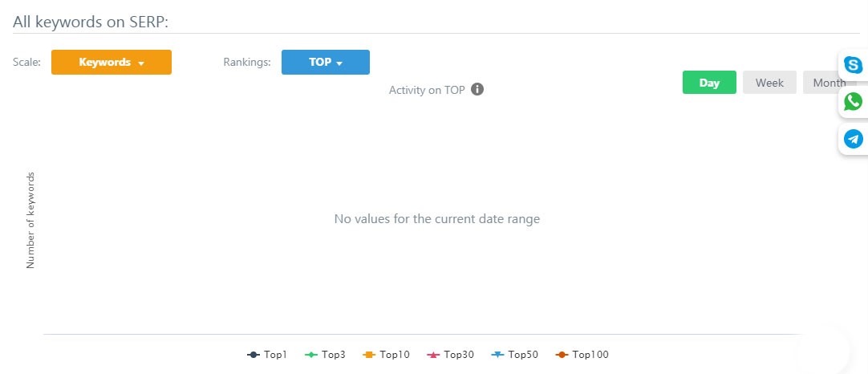The image size is (868, 374).
Task: Toggle Top1 series label in legend
Action: 276,355
